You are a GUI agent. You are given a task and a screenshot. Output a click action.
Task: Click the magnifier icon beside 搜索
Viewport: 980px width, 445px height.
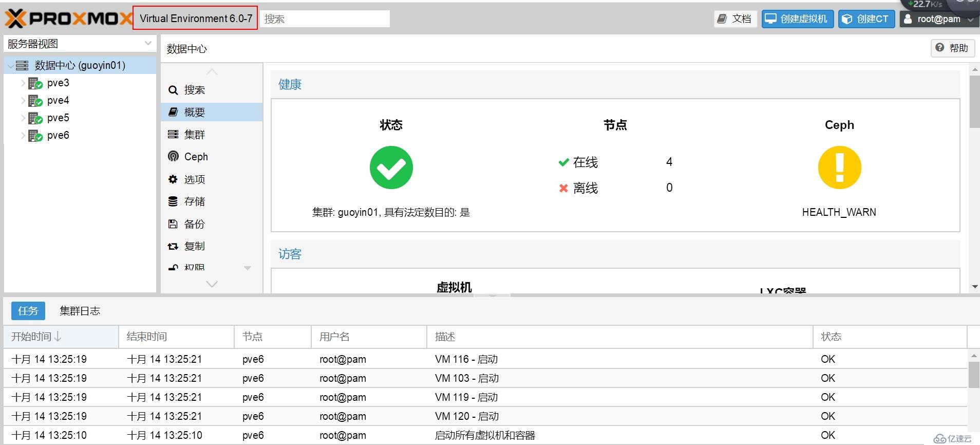[173, 90]
